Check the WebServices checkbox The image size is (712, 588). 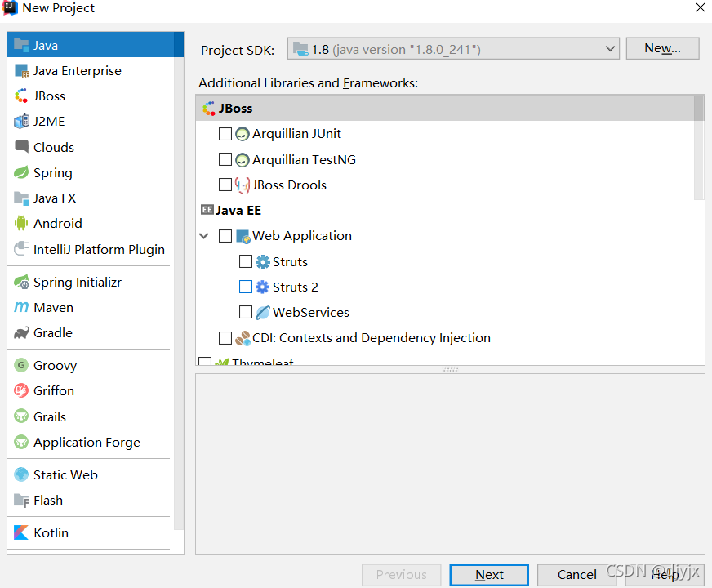pos(246,312)
